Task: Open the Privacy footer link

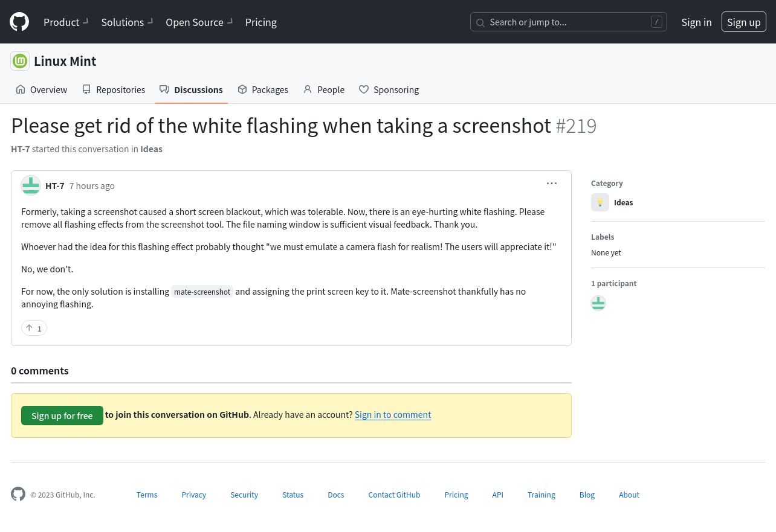Action: point(194,495)
